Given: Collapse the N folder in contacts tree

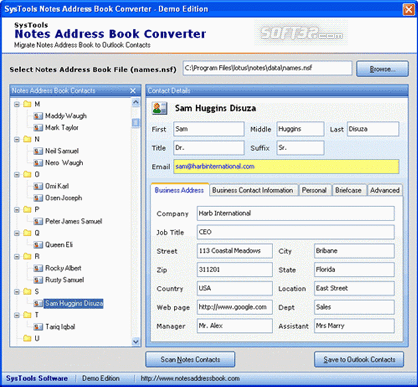Looking at the screenshot, I should 17,140.
